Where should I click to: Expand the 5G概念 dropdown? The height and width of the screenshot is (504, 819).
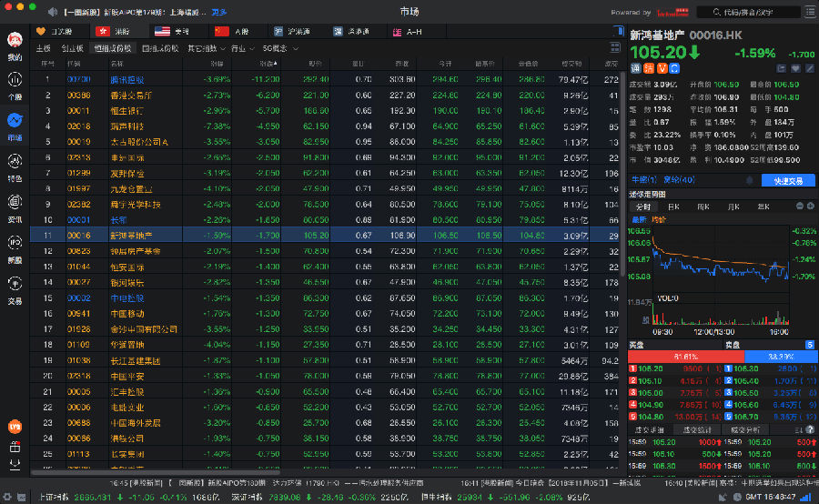click(280, 48)
